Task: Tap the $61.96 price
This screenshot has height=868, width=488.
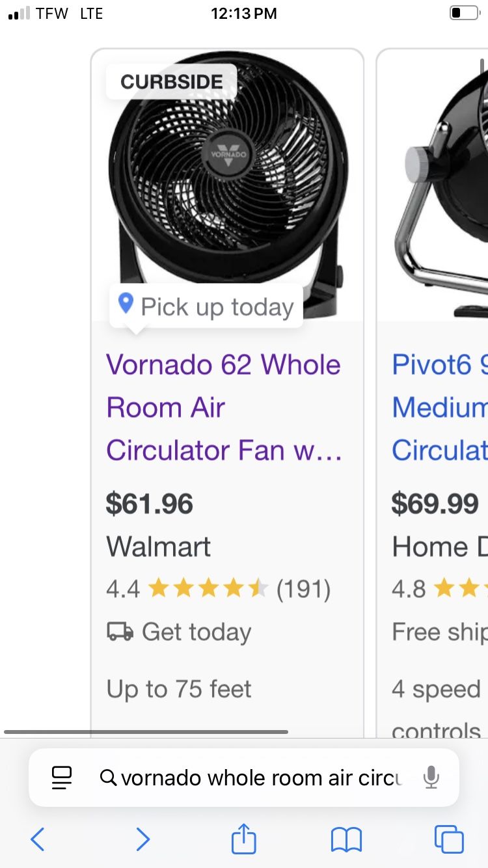Action: click(150, 504)
